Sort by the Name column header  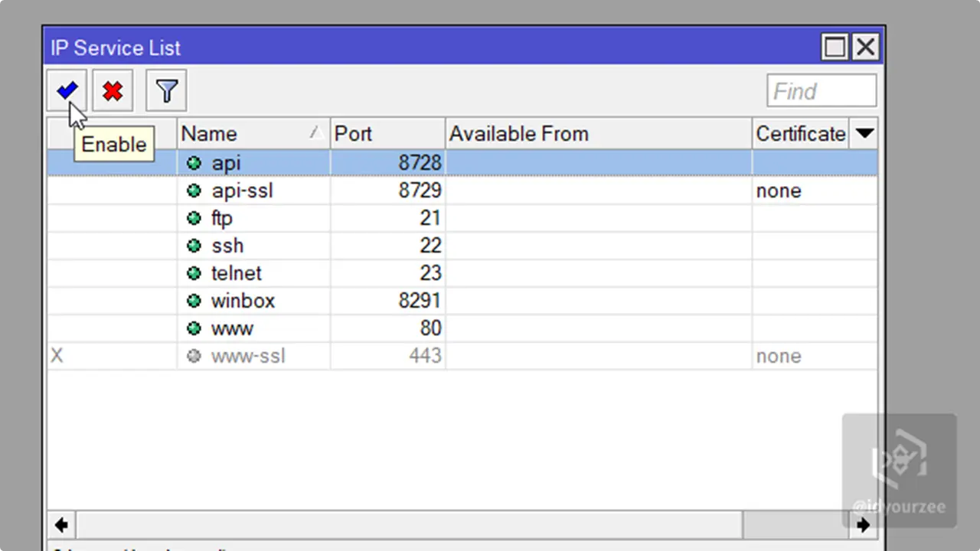[x=253, y=134]
